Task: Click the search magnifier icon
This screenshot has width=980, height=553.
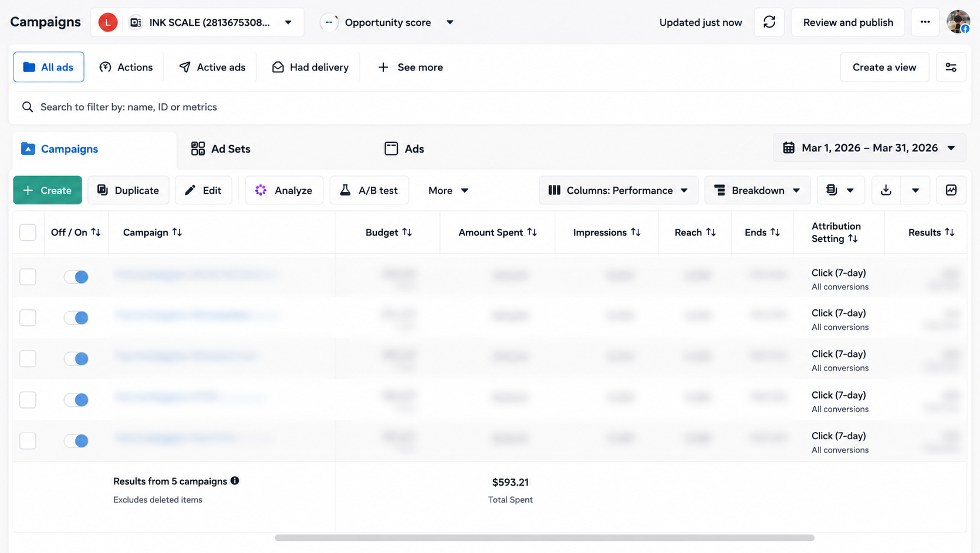Action: click(27, 107)
